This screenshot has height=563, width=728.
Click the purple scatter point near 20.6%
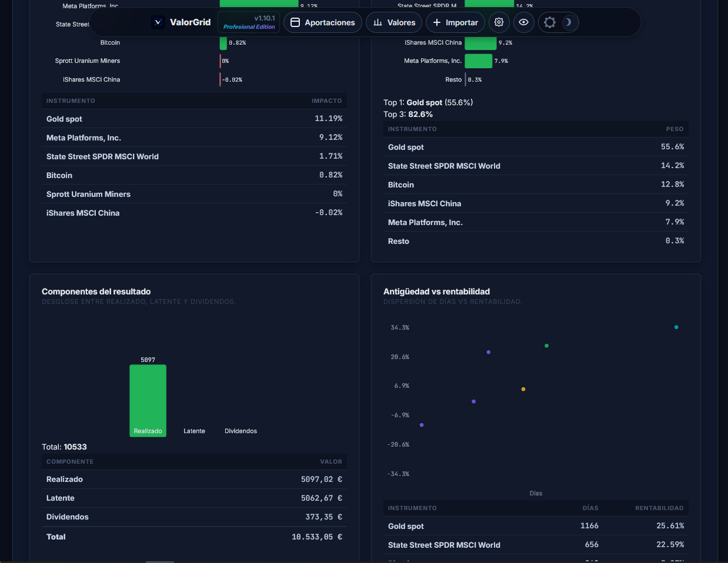pyautogui.click(x=489, y=352)
